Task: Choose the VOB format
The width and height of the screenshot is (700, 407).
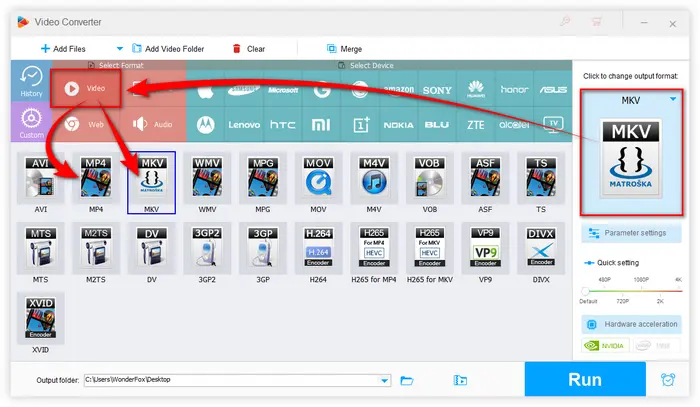Action: (429, 178)
